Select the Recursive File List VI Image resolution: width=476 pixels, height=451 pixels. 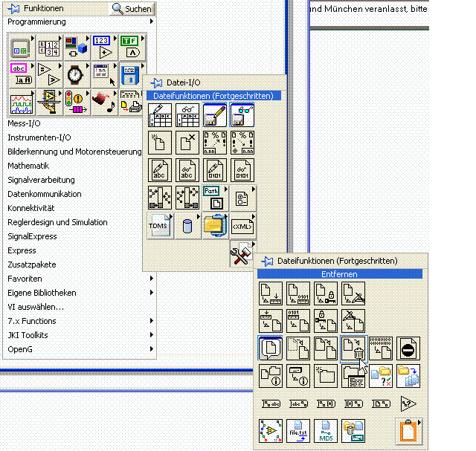click(408, 376)
